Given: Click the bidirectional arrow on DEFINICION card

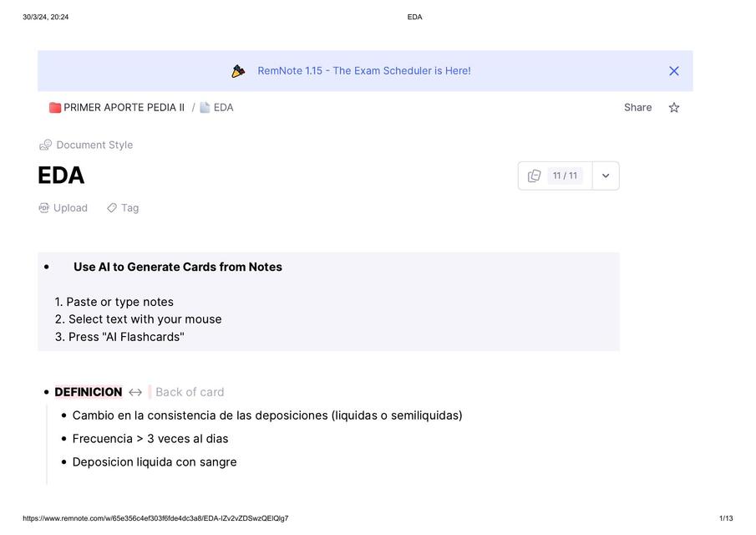Looking at the screenshot, I should tap(135, 392).
